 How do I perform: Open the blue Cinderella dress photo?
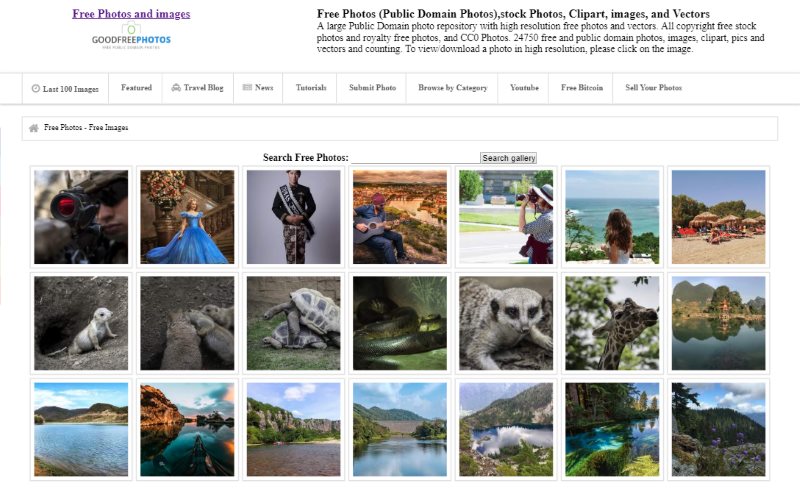pos(187,217)
